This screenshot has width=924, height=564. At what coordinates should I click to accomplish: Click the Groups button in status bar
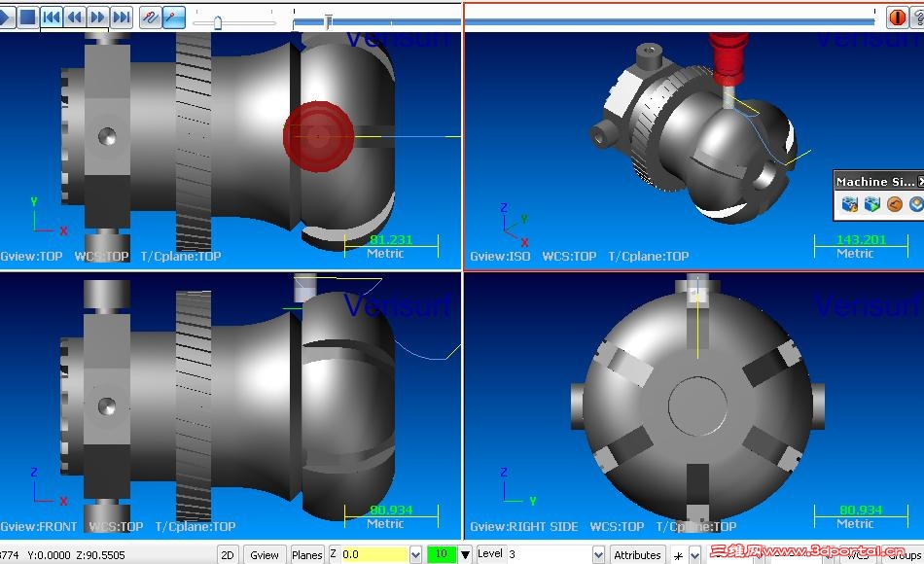point(904,555)
